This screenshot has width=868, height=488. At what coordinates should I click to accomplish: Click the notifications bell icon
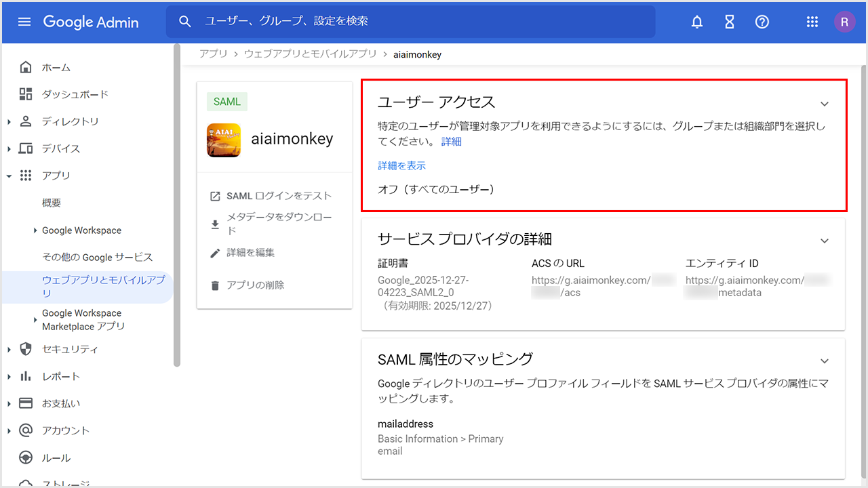[x=696, y=22]
